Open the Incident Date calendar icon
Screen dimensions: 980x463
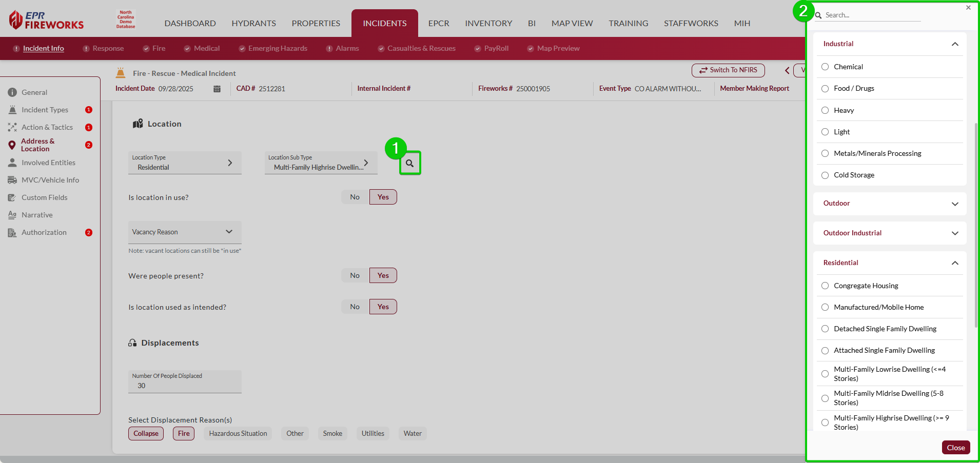pyautogui.click(x=217, y=89)
